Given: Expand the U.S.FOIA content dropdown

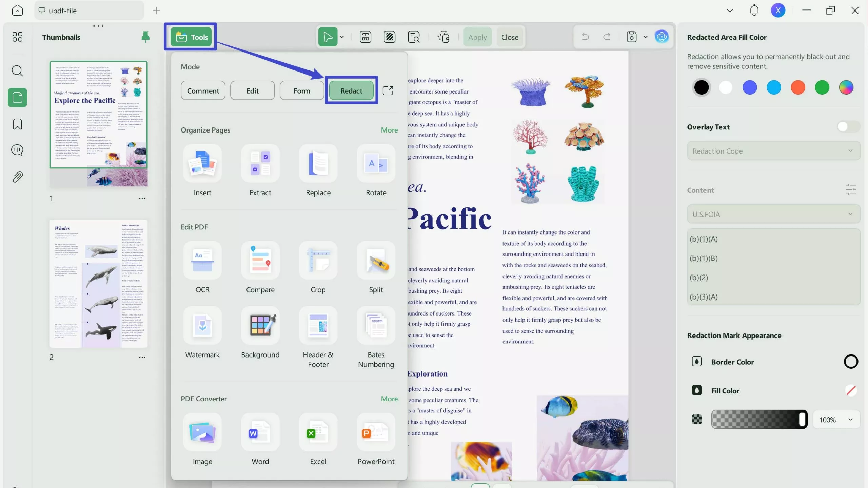Looking at the screenshot, I should point(773,214).
